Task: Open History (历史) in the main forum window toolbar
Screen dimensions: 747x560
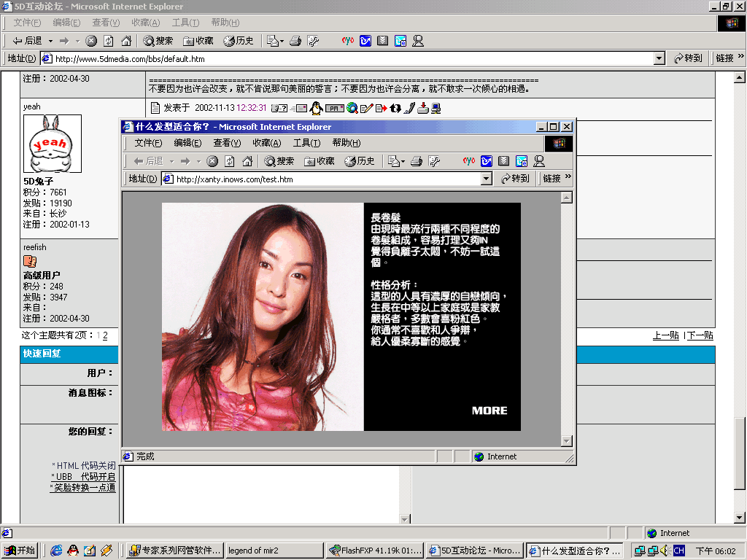Action: (239, 41)
